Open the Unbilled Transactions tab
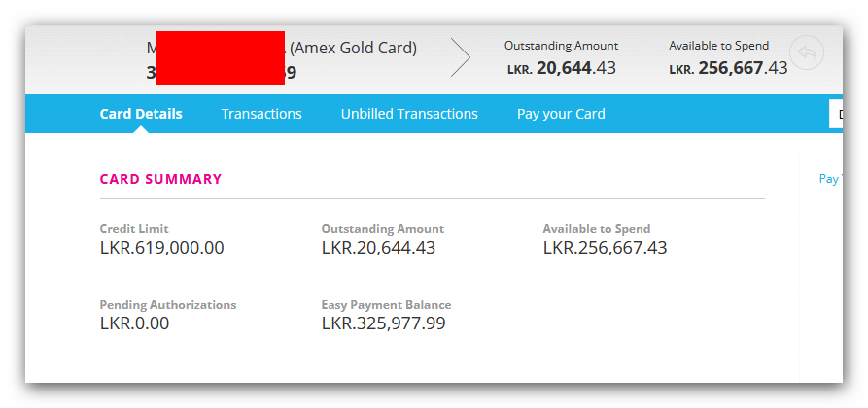Image resolution: width=868 pixels, height=408 pixels. coord(409,114)
